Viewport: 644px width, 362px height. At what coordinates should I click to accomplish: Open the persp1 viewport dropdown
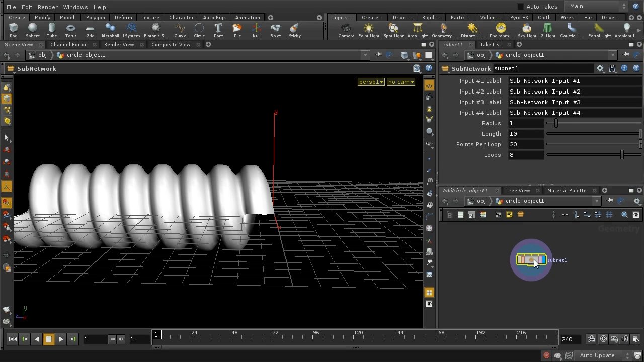point(371,82)
